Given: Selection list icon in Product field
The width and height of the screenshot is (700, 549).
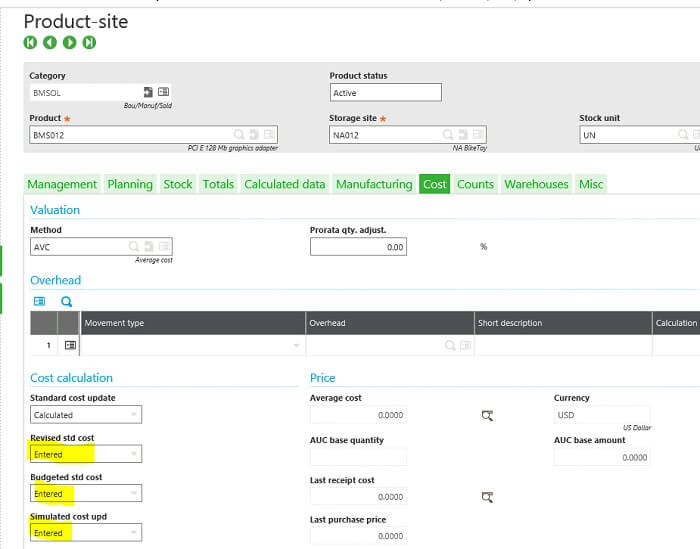Looking at the screenshot, I should 269,134.
